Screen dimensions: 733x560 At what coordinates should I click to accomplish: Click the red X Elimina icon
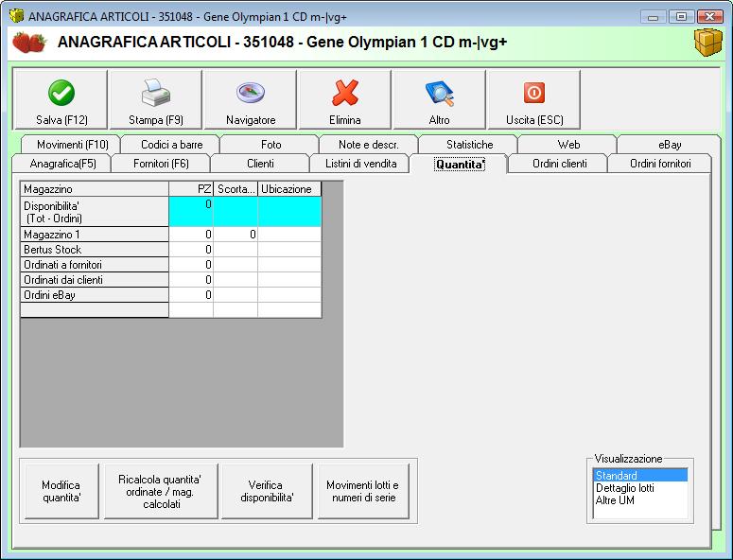(345, 93)
